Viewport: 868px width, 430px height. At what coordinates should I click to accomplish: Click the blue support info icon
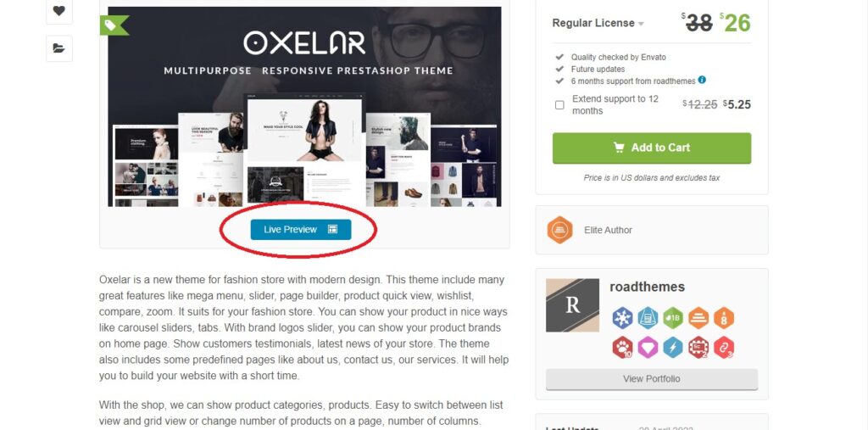click(702, 80)
